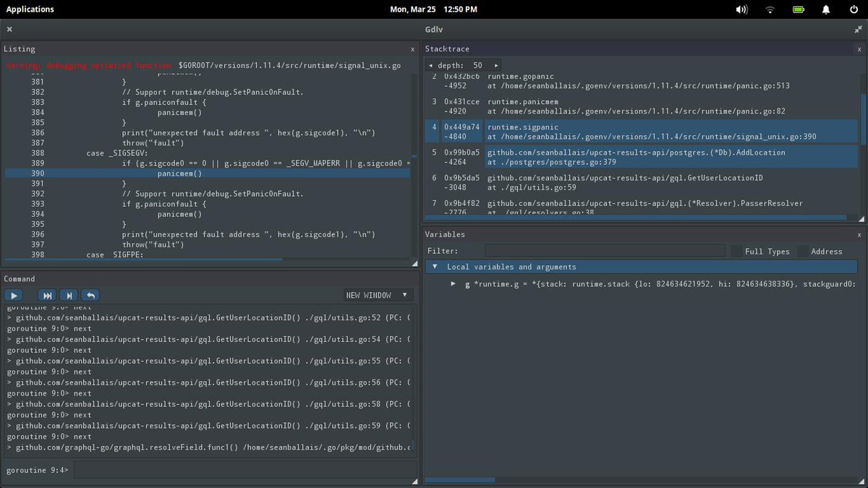Open the NEW WINDOW dropdown

pos(378,295)
